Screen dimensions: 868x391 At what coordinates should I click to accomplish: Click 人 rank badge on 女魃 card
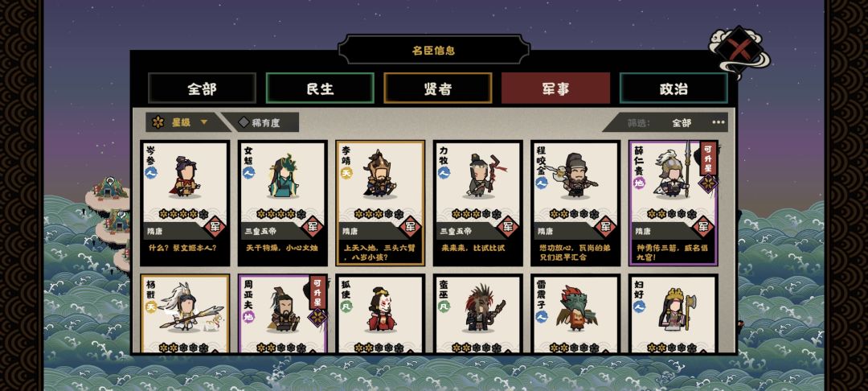pyautogui.click(x=248, y=173)
